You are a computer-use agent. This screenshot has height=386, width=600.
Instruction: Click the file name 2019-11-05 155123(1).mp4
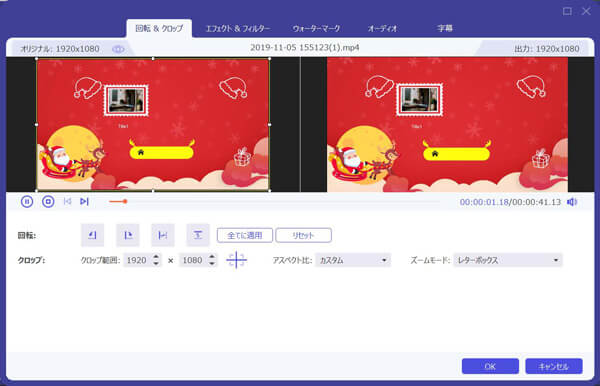(x=305, y=48)
